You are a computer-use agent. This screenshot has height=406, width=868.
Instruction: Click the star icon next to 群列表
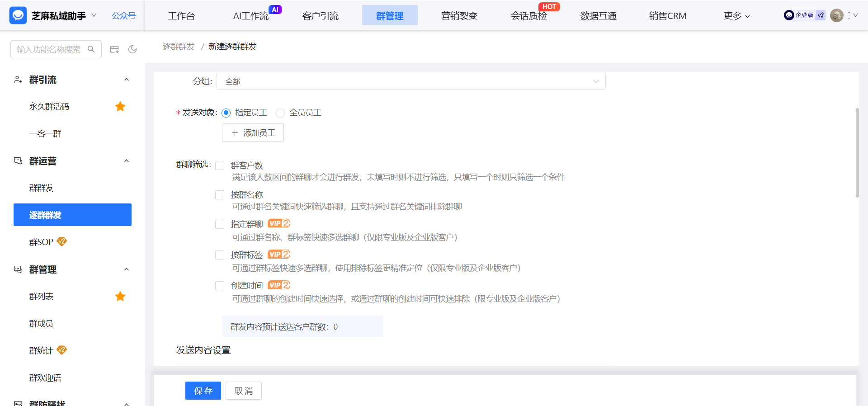point(120,296)
